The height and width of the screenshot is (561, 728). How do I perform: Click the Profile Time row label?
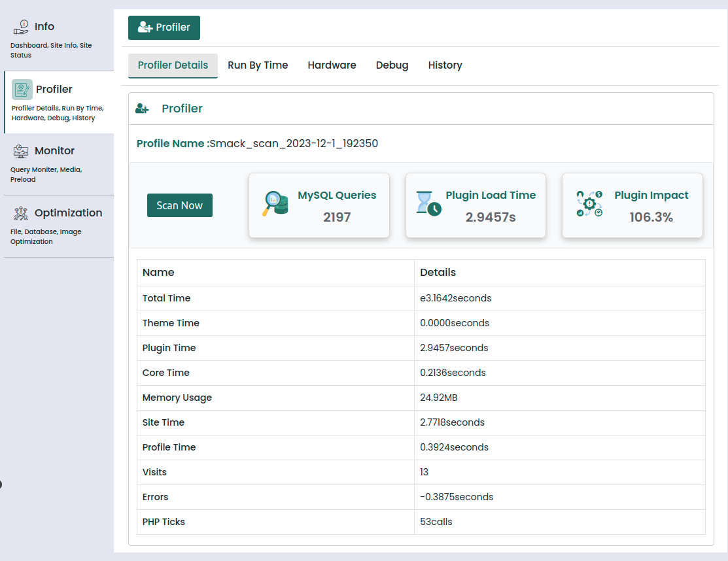pyautogui.click(x=169, y=447)
